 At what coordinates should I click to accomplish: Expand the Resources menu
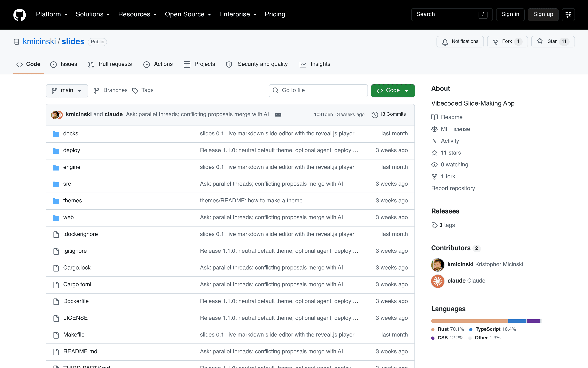(138, 14)
